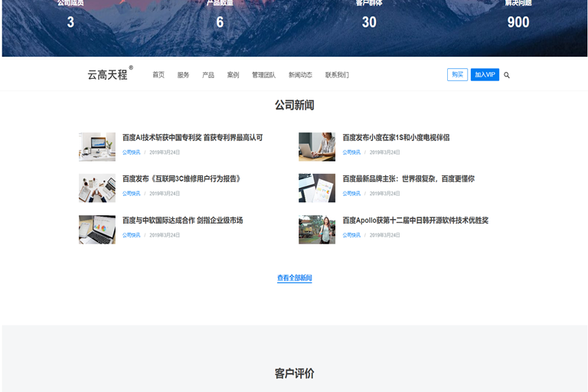The height and width of the screenshot is (392, 588).
Task: Open 查看全部新闻 link
Action: pyautogui.click(x=294, y=278)
